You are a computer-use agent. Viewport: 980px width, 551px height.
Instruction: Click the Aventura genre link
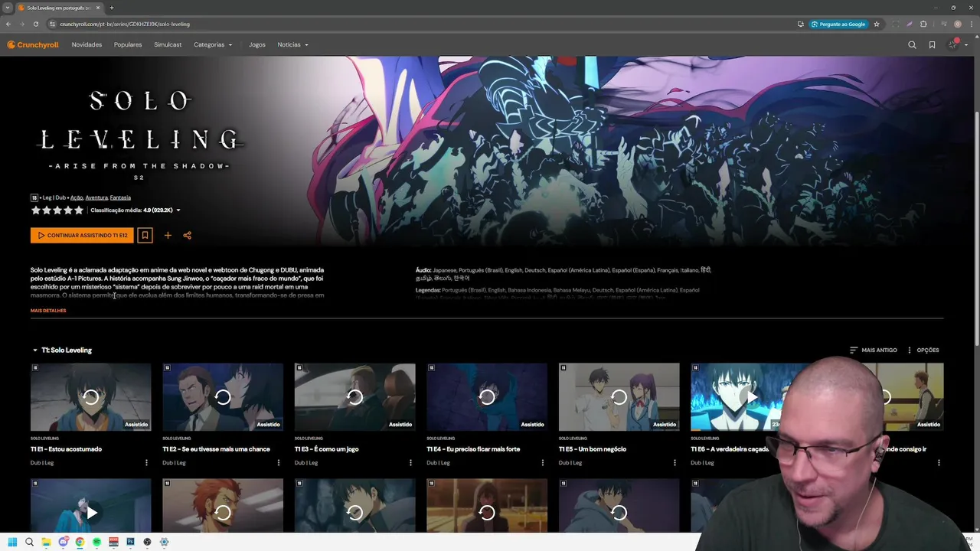point(96,197)
